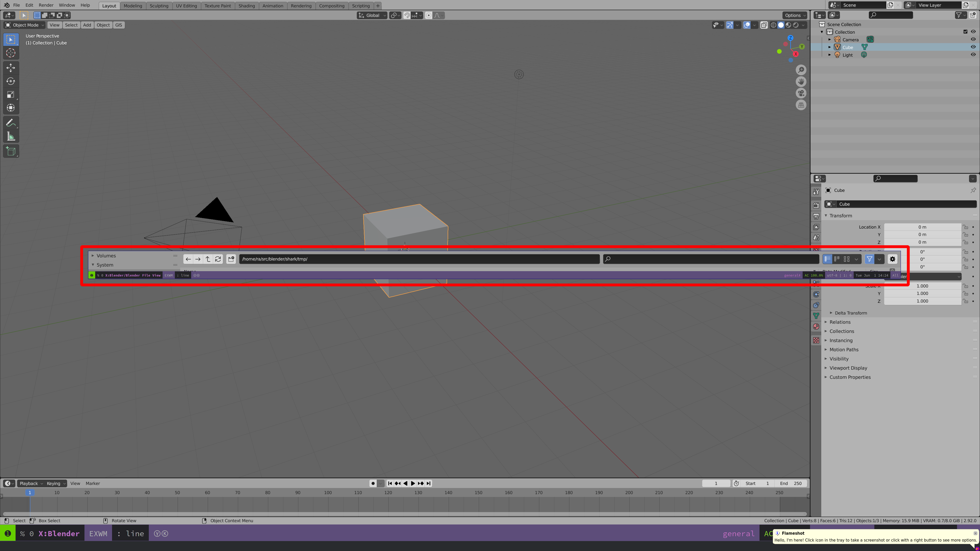Toggle the camera view gizmo
Viewport: 980px width, 551px height.
801,93
